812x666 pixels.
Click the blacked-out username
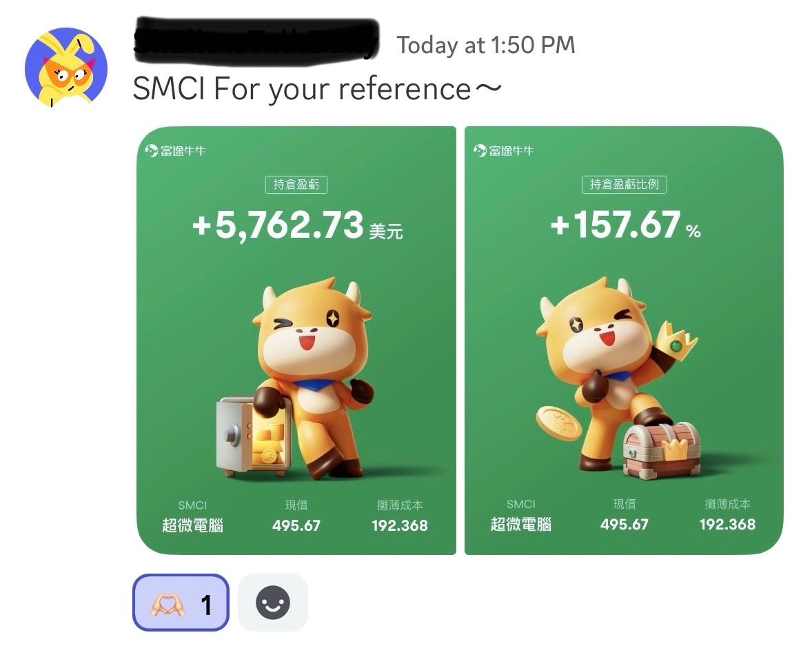(x=256, y=42)
